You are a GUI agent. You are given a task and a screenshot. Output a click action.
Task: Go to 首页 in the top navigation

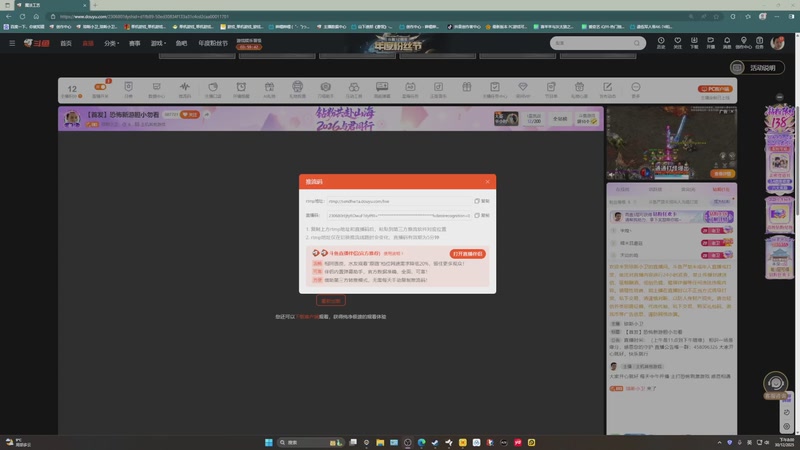point(66,43)
